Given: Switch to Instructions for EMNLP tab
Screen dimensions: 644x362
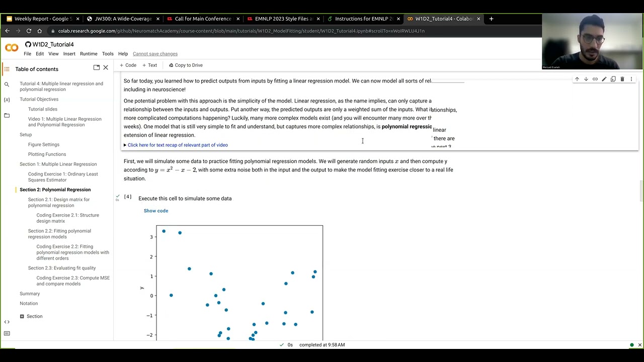Looking at the screenshot, I should pyautogui.click(x=363, y=19).
